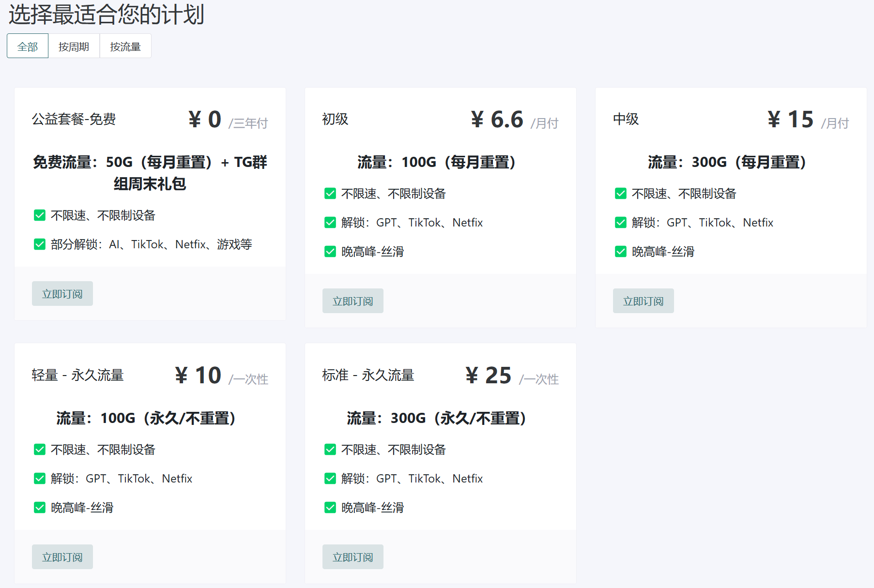The height and width of the screenshot is (588, 874).
Task: Click check icon beside 不限速 in 轻量 card
Action: (40, 450)
